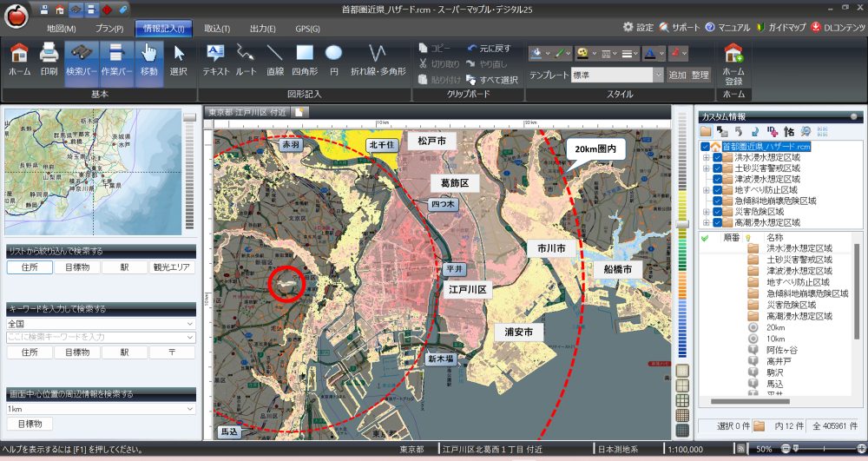The image size is (868, 461).
Task: Click the 追加 button in style group
Action: [x=677, y=76]
